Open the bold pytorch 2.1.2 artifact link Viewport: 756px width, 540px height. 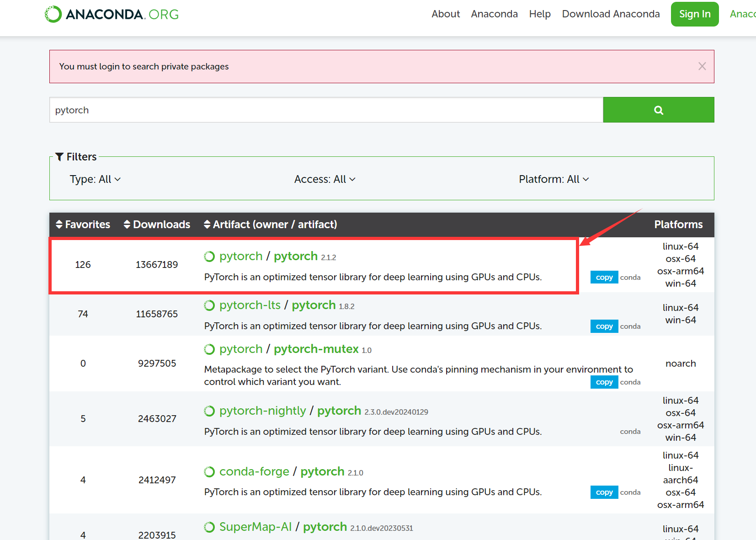(x=296, y=257)
